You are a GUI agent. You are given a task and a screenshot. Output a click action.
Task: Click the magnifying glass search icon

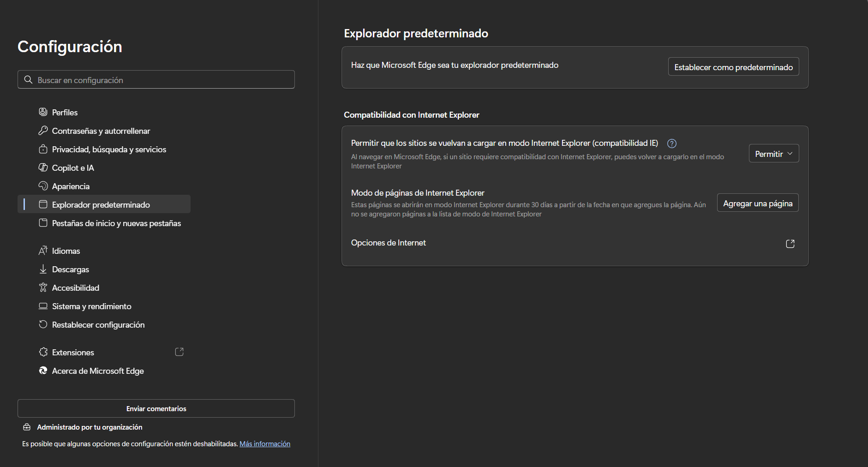(28, 80)
